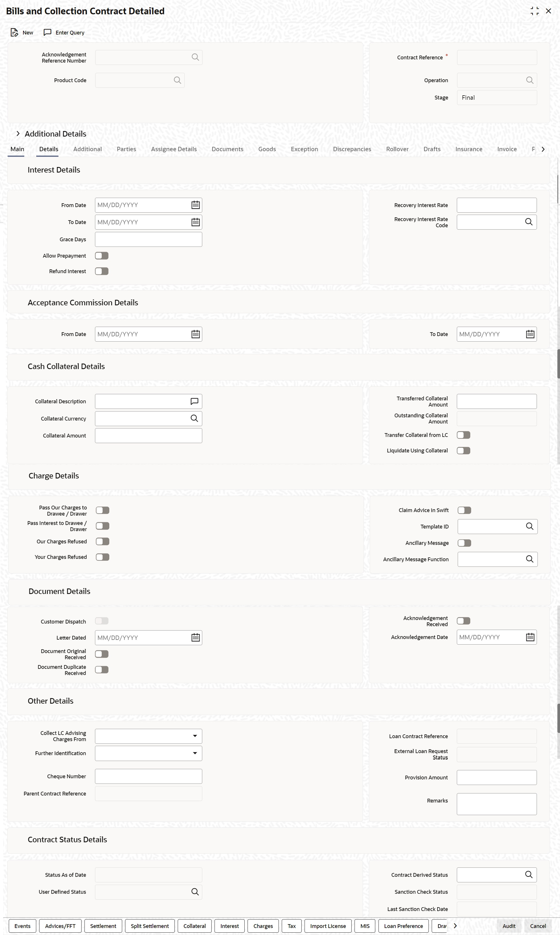
Task: Enable Claim Advice in Swift
Action: point(464,510)
